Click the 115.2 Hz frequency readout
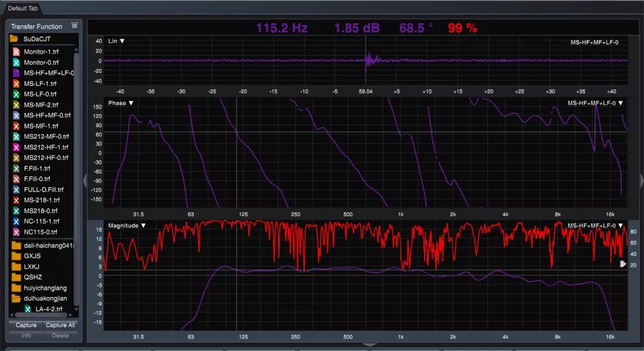The image size is (644, 351). click(x=281, y=28)
